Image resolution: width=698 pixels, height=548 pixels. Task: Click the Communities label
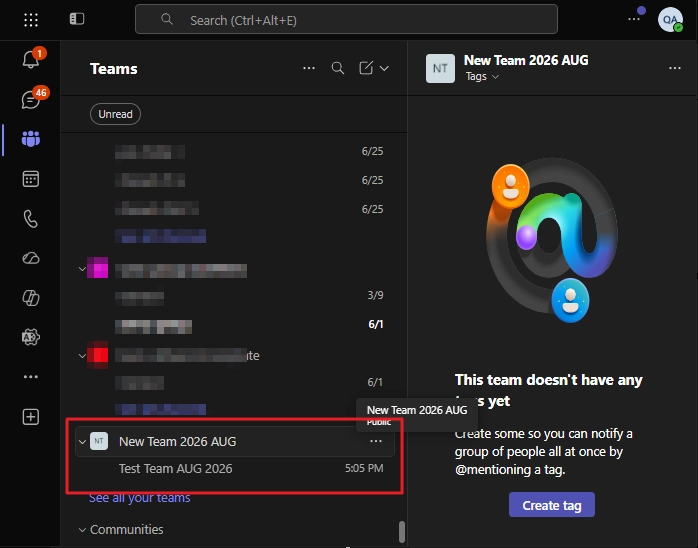[127, 529]
